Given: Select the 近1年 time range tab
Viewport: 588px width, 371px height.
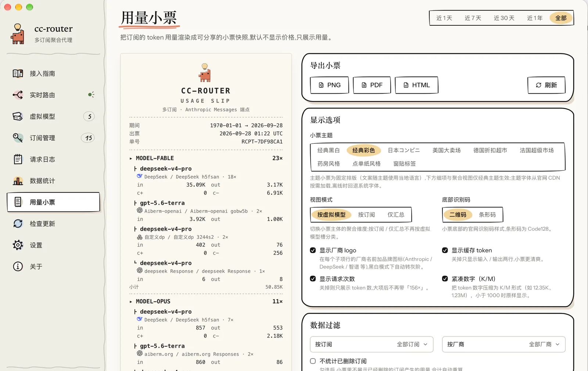Looking at the screenshot, I should tap(535, 18).
